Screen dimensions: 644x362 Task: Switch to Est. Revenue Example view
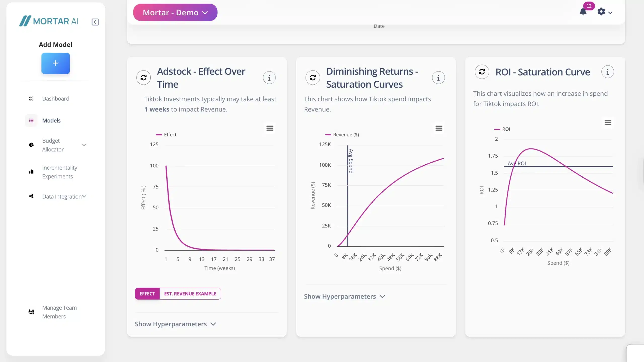(190, 294)
